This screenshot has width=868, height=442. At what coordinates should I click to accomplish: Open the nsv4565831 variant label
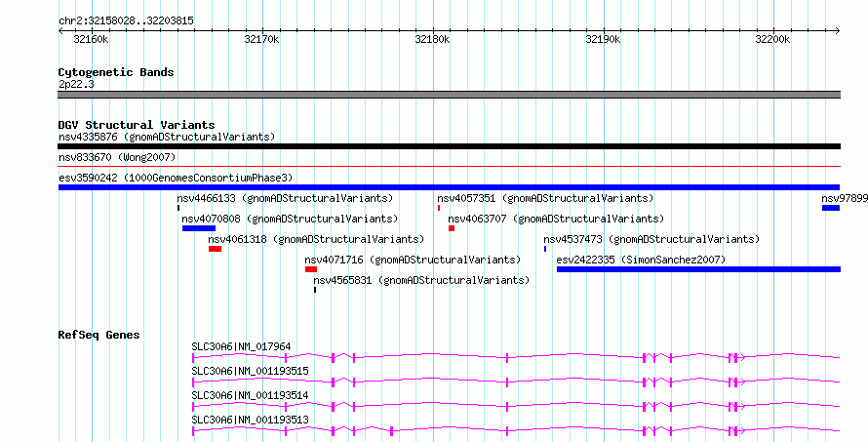pos(421,280)
